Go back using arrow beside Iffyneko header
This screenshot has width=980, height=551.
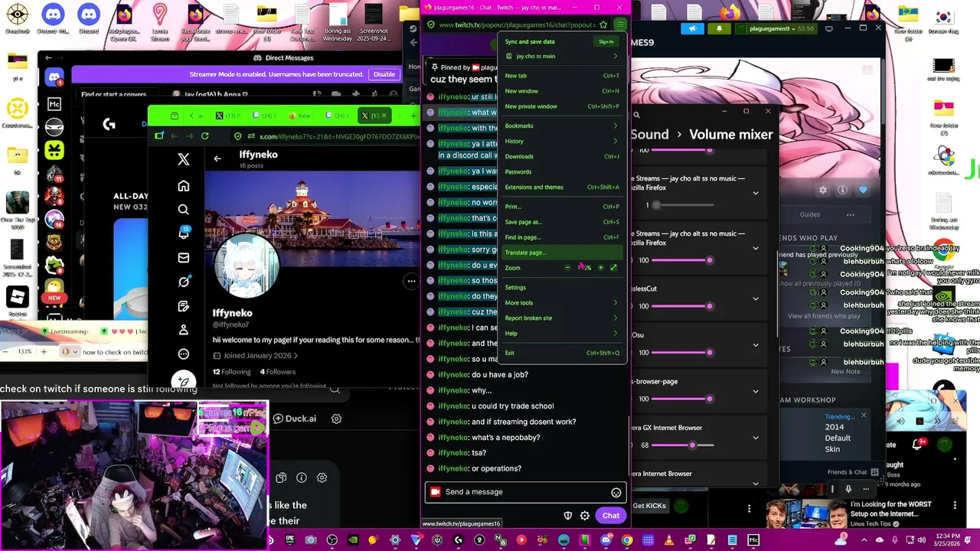pos(217,158)
